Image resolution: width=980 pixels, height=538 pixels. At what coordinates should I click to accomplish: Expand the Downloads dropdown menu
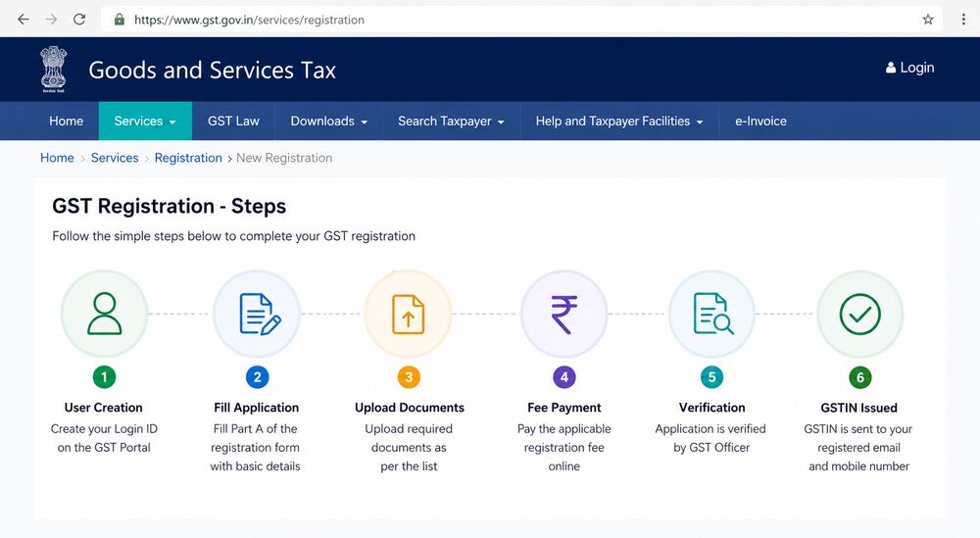[328, 122]
